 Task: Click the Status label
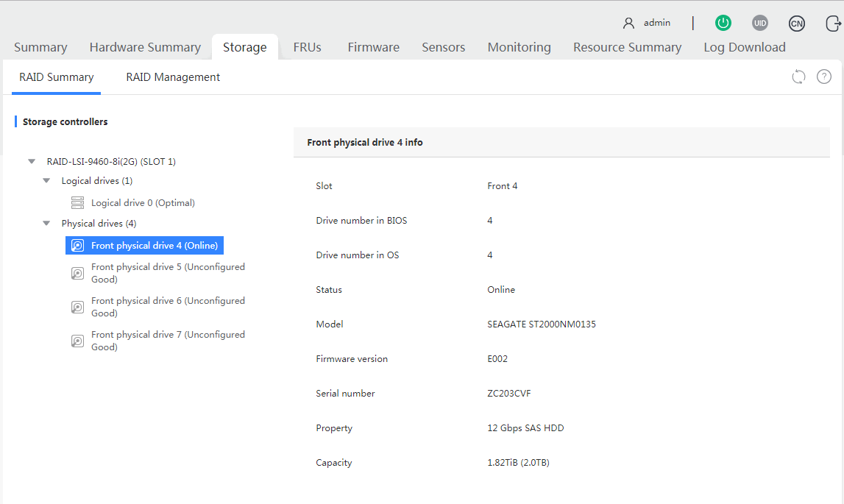329,290
